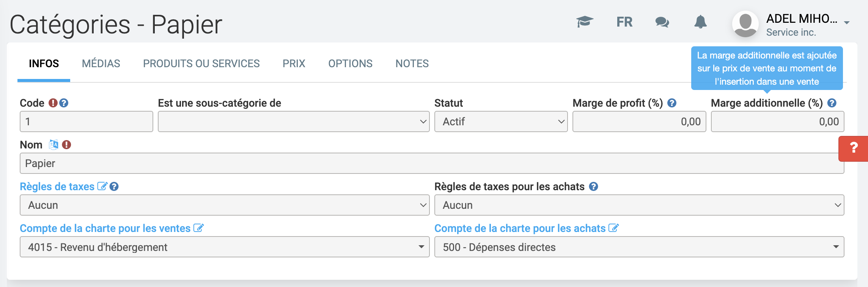Expand the Statut dropdown

(x=501, y=121)
